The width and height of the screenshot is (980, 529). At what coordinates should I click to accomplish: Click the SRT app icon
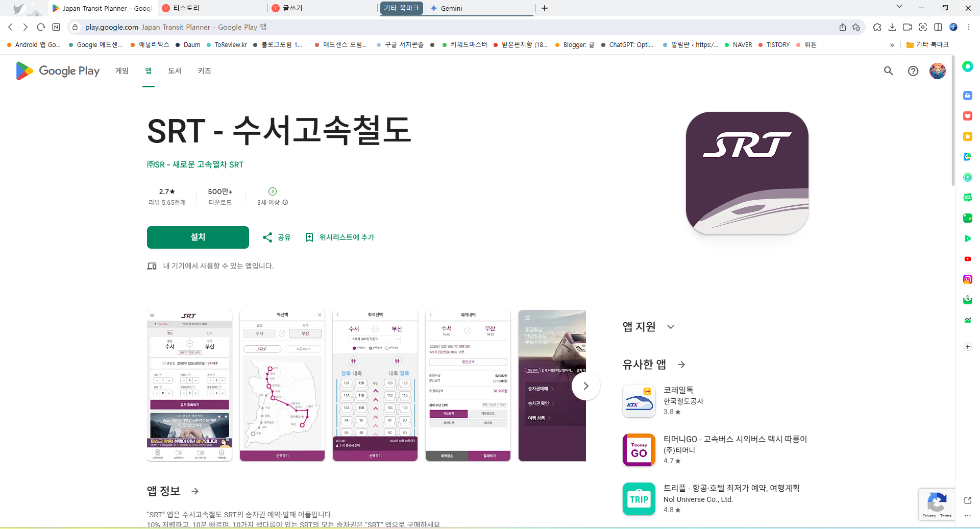coord(747,173)
